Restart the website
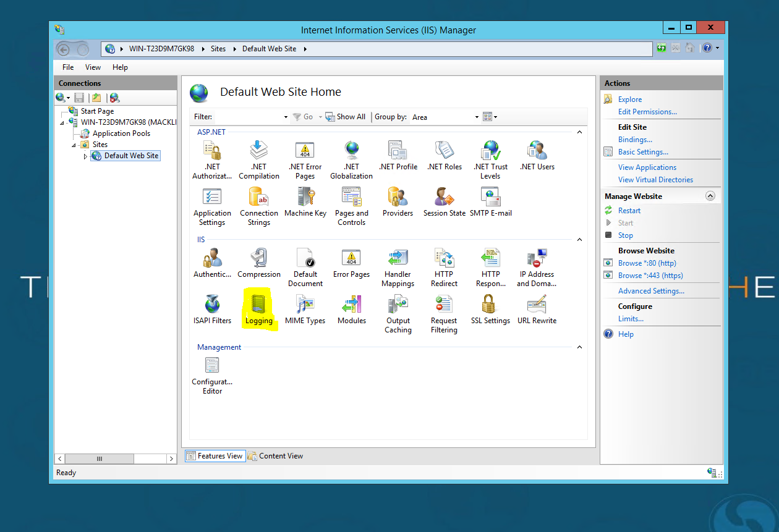 629,211
